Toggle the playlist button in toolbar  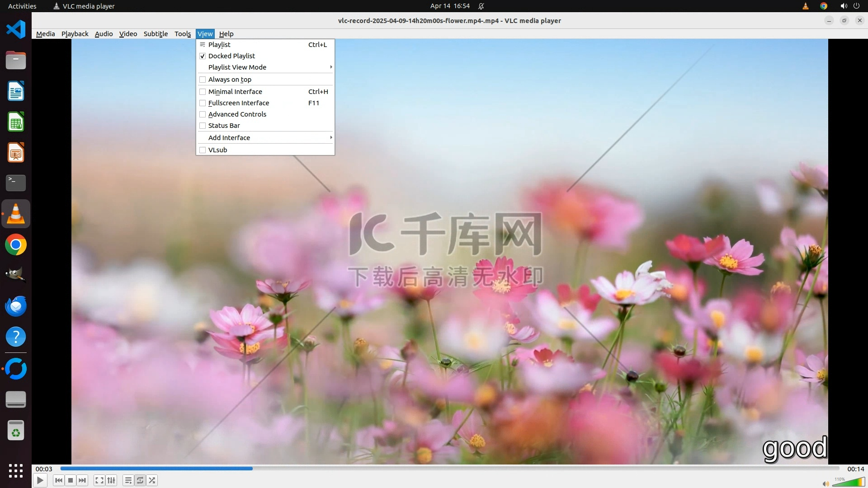128,480
